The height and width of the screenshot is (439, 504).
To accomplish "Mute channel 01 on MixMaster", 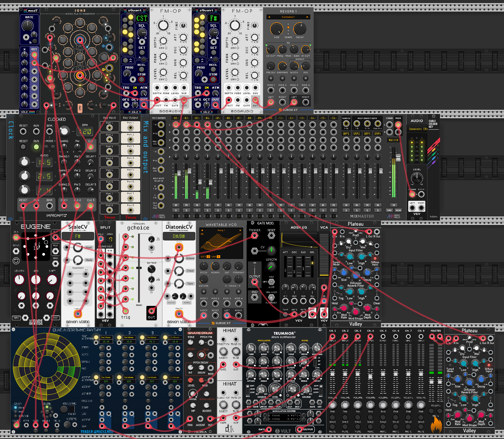I will tap(176, 205).
